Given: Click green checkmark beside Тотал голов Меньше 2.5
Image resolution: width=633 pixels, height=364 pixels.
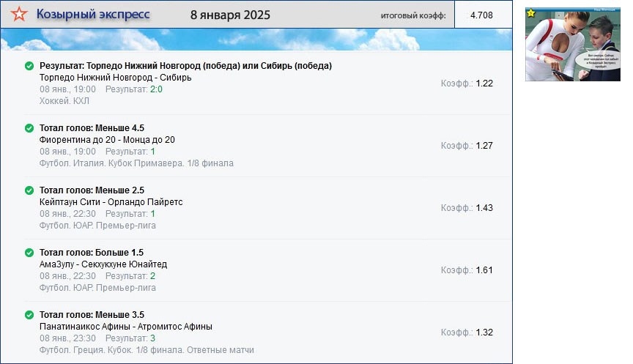Looking at the screenshot, I should pos(29,190).
